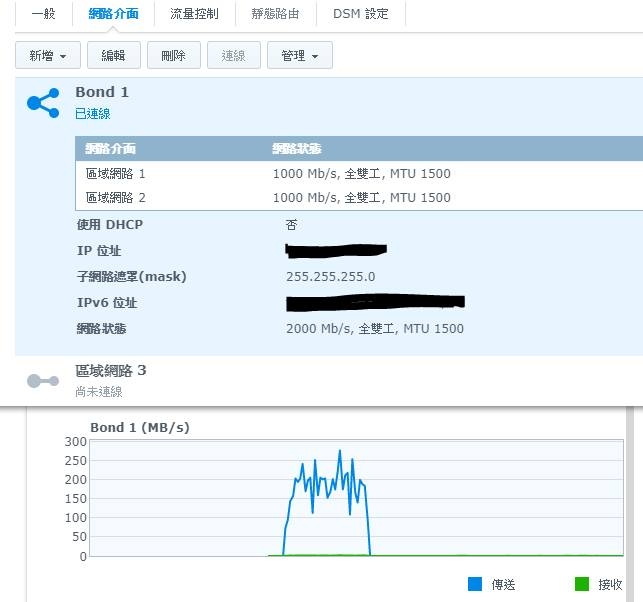Expand the 新增 dropdown button
The height and width of the screenshot is (602, 643).
[48, 55]
